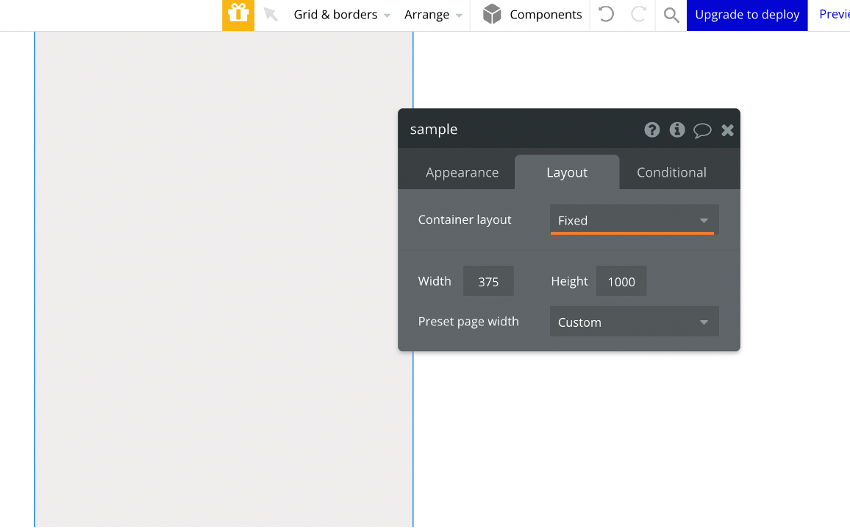Open the Arrange dropdown menu
The image size is (850, 528).
pos(433,15)
